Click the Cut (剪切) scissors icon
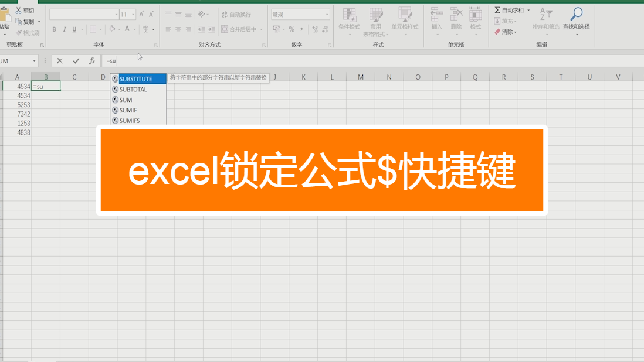Screen dimensions: 644x362 tap(19, 10)
